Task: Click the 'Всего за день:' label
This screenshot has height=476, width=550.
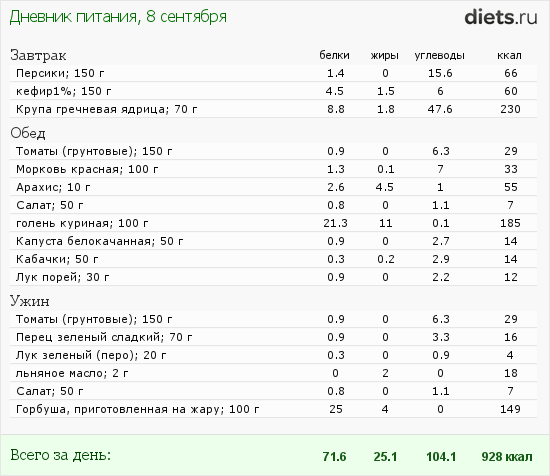Action: coord(61,455)
